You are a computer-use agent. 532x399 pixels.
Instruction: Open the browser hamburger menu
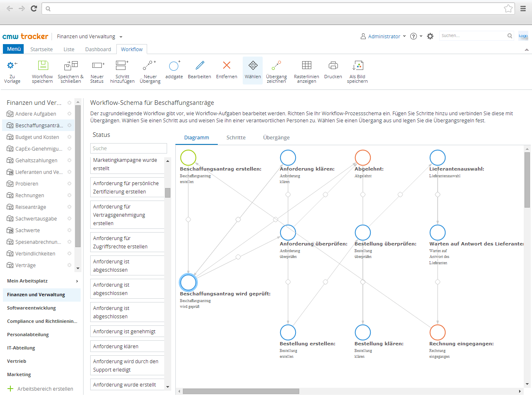[523, 8]
